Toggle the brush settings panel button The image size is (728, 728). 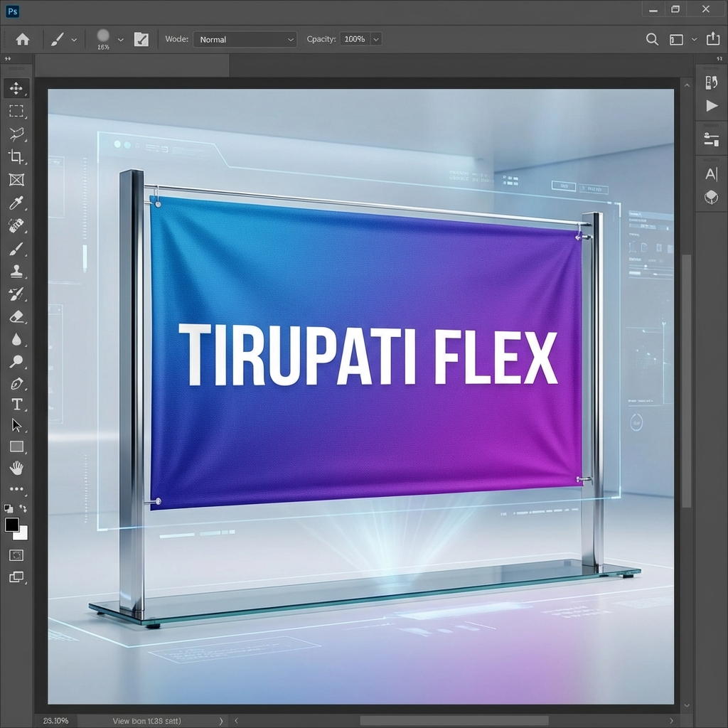(x=141, y=39)
